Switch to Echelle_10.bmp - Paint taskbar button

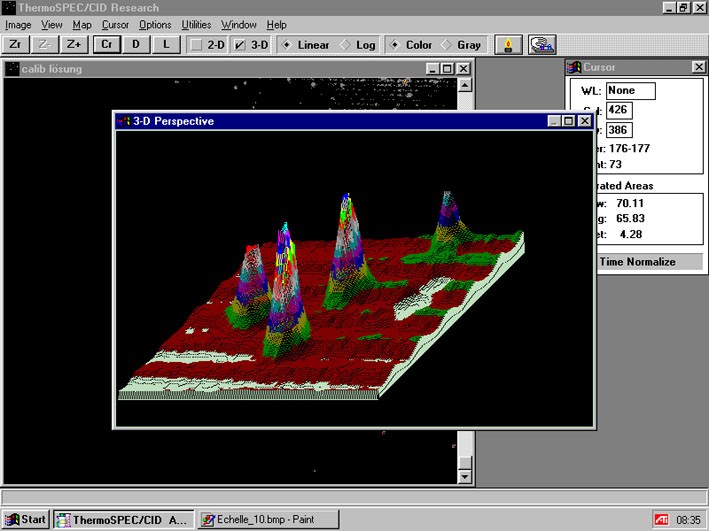[269, 520]
